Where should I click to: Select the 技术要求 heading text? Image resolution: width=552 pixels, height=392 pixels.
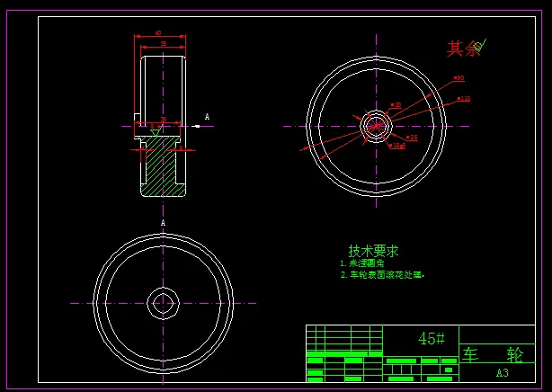tap(373, 251)
